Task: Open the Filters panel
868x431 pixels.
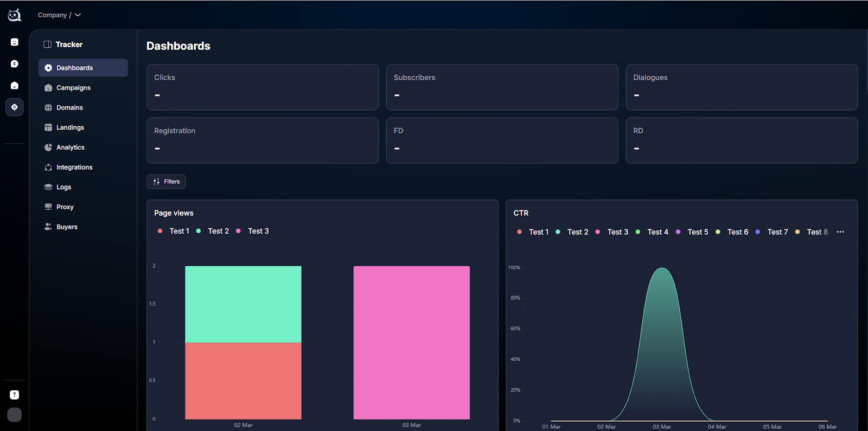Action: click(166, 182)
